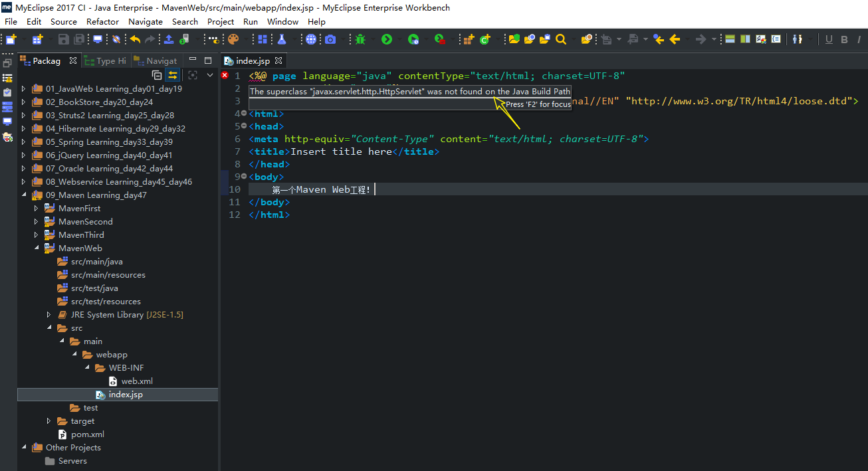Click the red error marker on line 1

point(225,76)
